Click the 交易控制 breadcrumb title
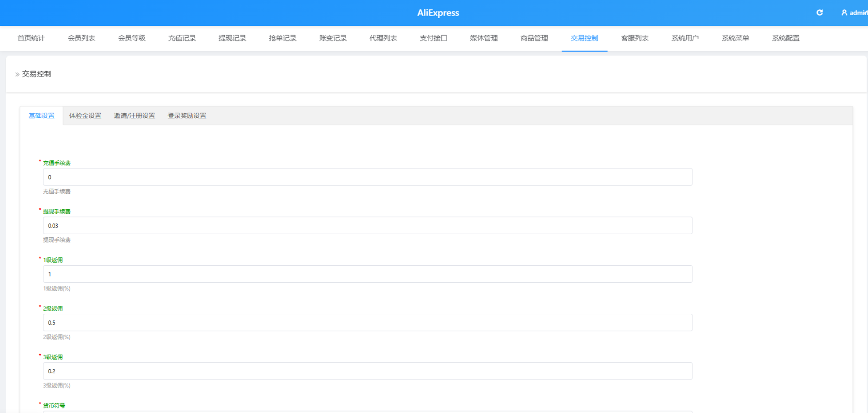This screenshot has width=868, height=413. [37, 74]
